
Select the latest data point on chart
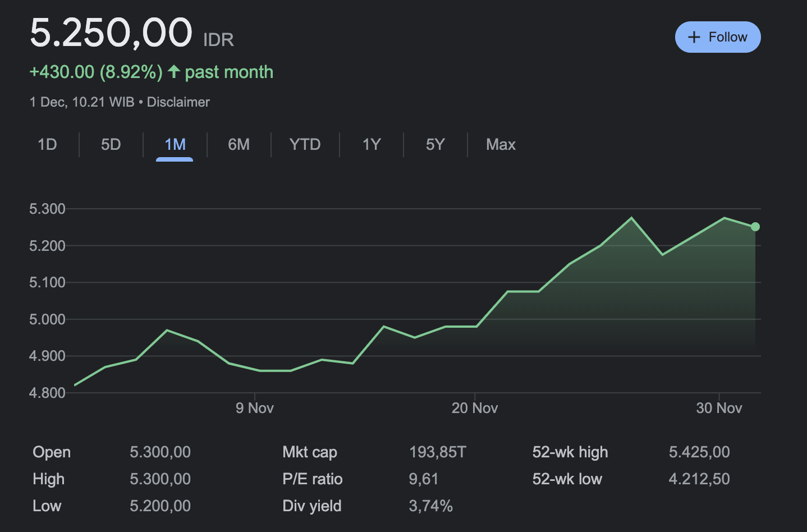point(755,226)
